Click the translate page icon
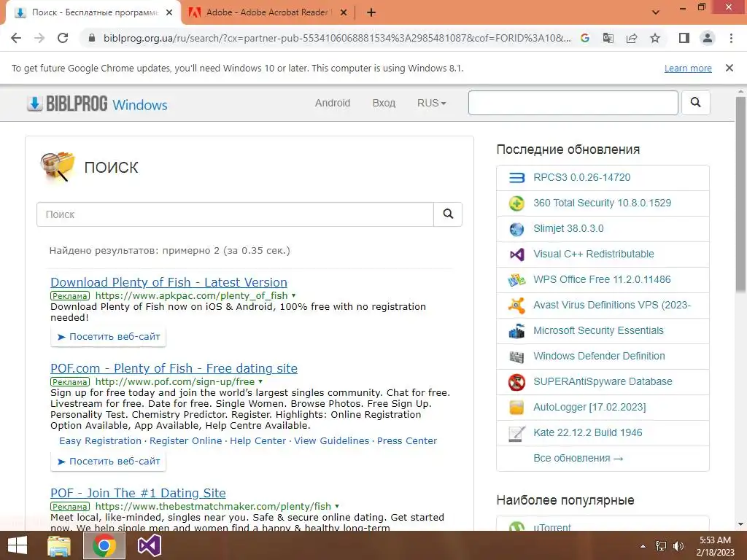747x560 pixels. click(608, 38)
